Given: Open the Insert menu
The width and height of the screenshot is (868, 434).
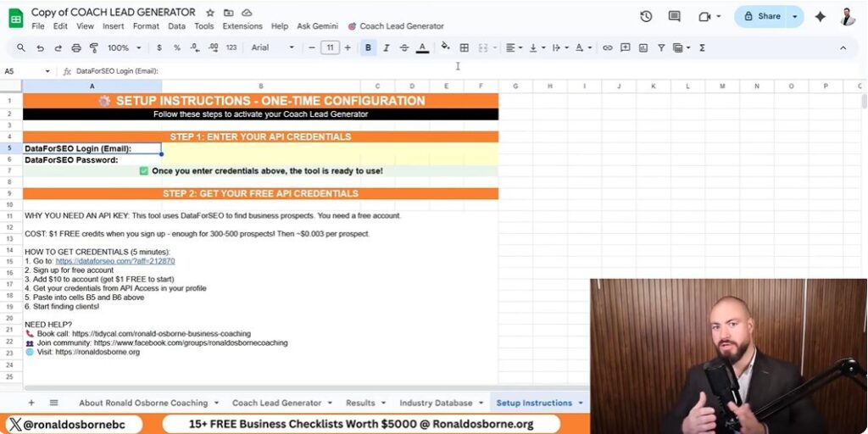Looking at the screenshot, I should click(114, 26).
